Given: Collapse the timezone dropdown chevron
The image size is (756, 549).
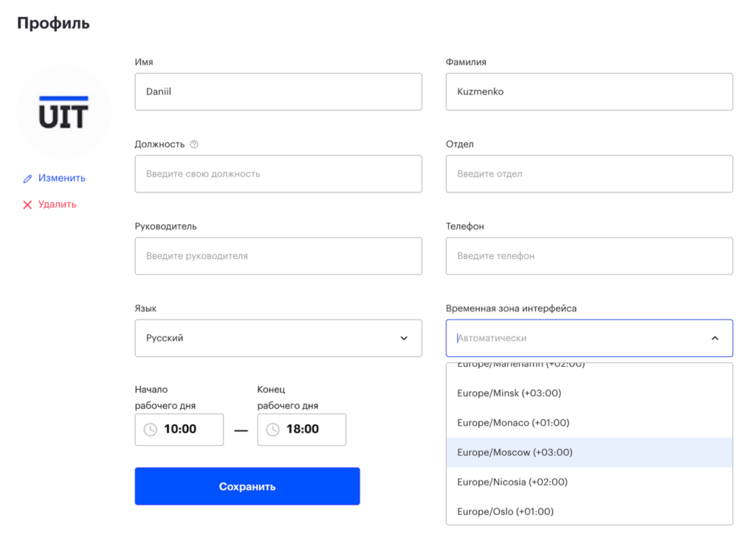Looking at the screenshot, I should pyautogui.click(x=715, y=339).
